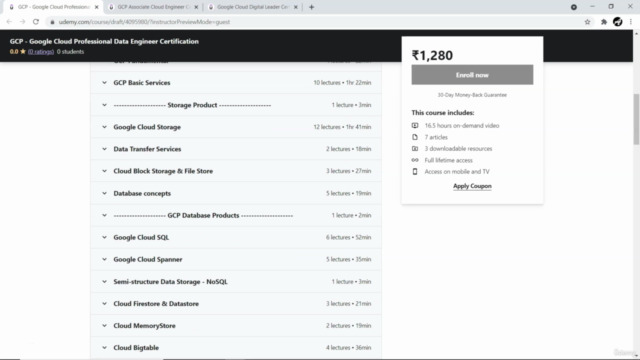640x360 pixels.
Task: Click '10 lectures • 1hr 22min' text
Action: click(x=342, y=82)
